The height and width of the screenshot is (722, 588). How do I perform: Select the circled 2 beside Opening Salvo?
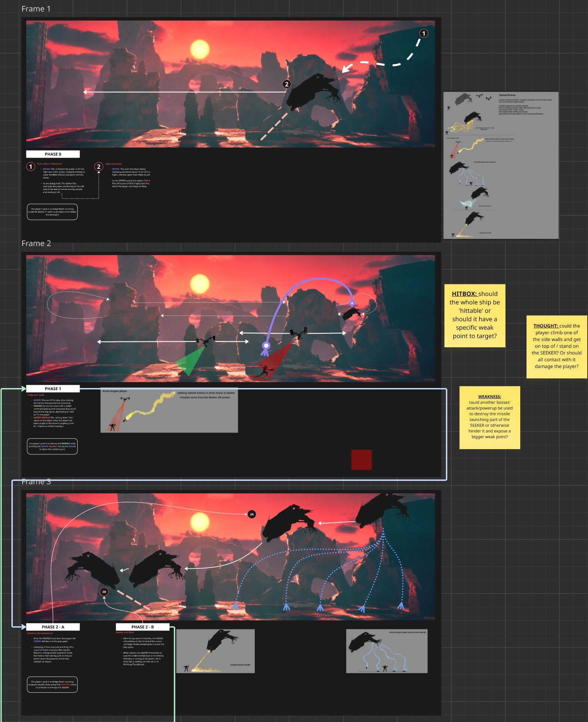(x=98, y=167)
